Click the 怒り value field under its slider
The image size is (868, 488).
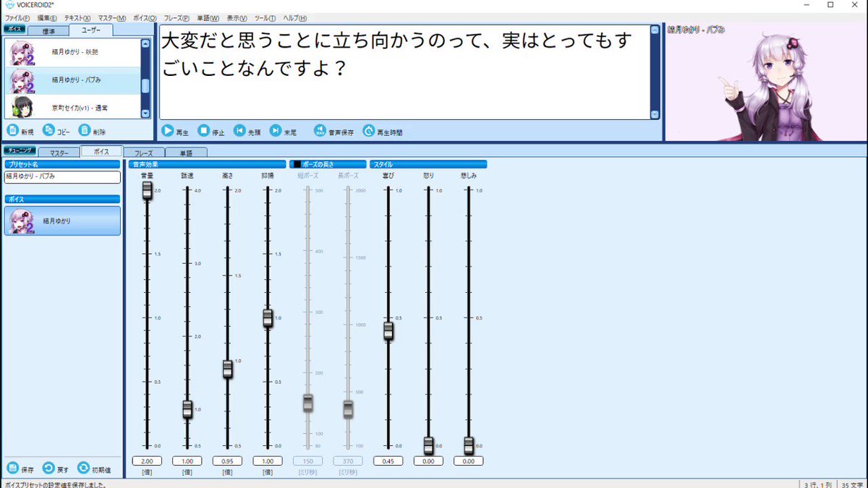(428, 461)
